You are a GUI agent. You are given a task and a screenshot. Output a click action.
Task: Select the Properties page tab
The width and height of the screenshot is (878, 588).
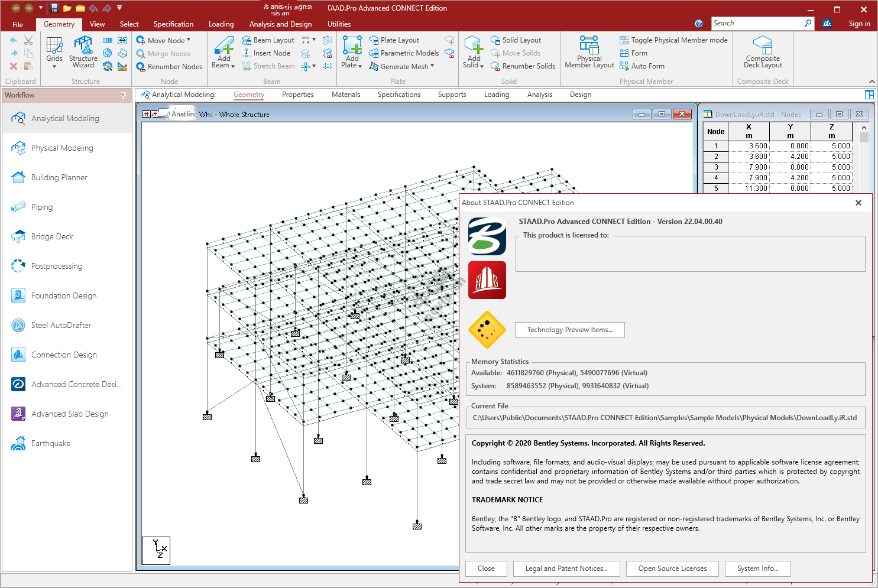pos(297,95)
